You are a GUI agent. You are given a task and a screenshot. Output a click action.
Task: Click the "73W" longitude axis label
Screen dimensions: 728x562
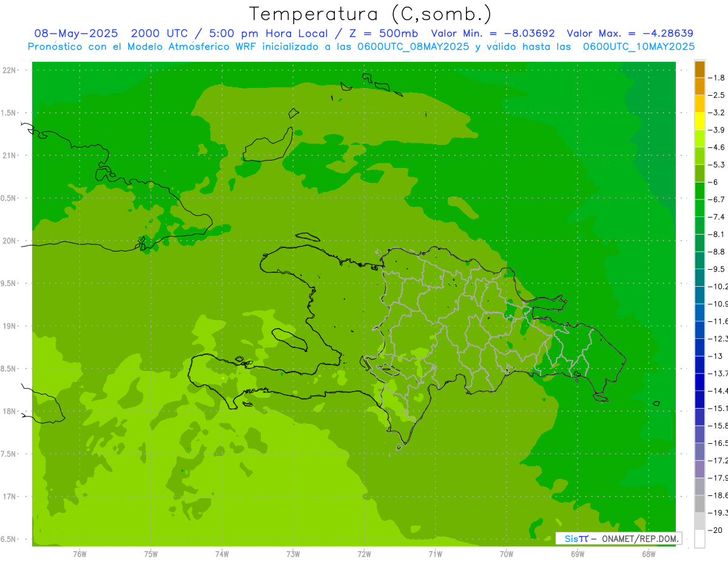pyautogui.click(x=293, y=554)
